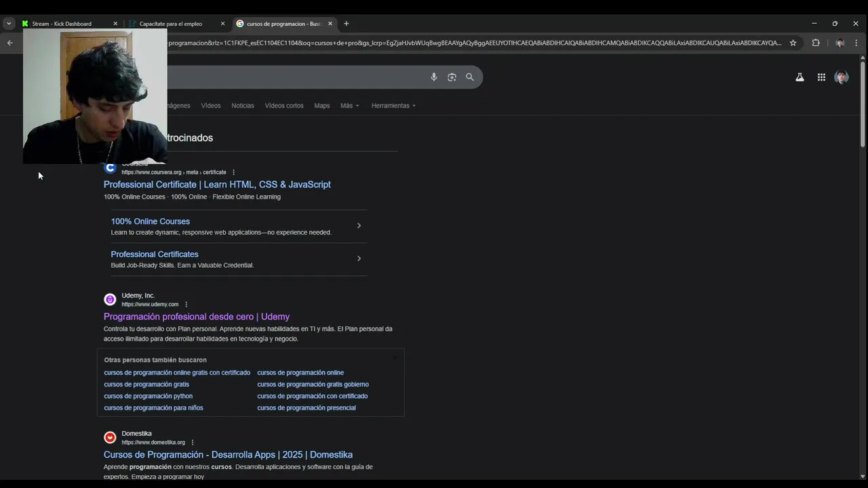
Task: Search cursos de programación para niños
Action: [153, 408]
